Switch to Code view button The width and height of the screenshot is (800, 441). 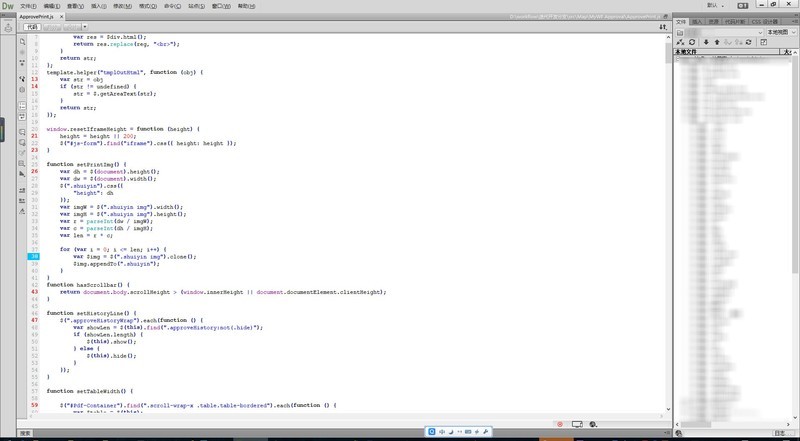pos(44,29)
